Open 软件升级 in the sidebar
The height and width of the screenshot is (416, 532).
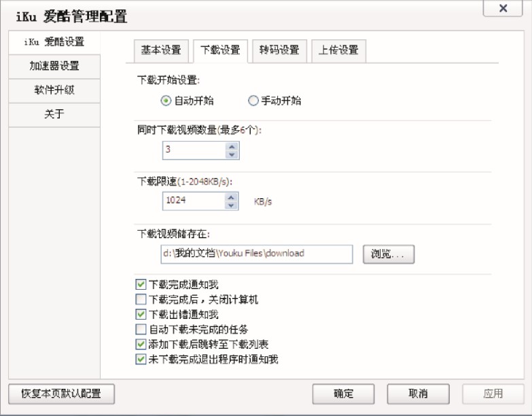tap(54, 90)
